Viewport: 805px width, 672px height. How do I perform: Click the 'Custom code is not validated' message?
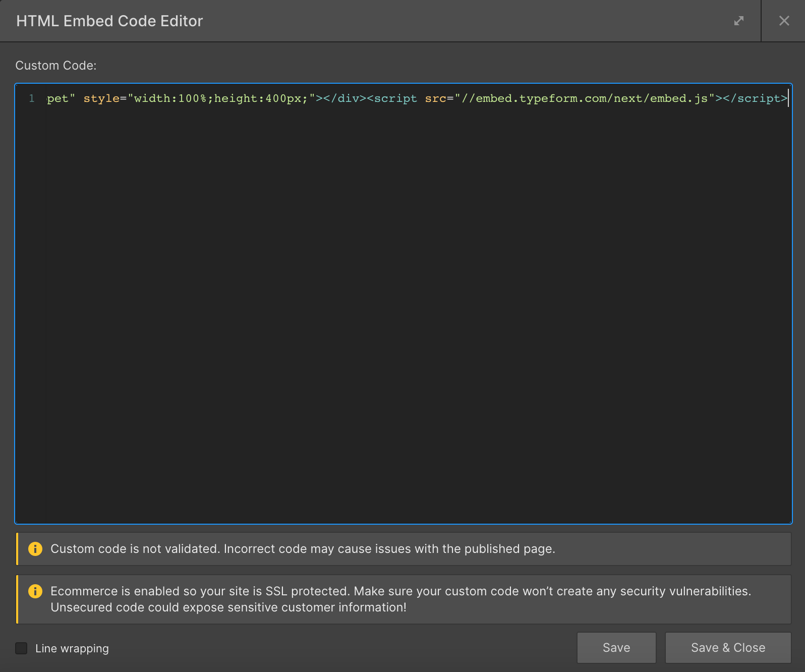coord(303,549)
